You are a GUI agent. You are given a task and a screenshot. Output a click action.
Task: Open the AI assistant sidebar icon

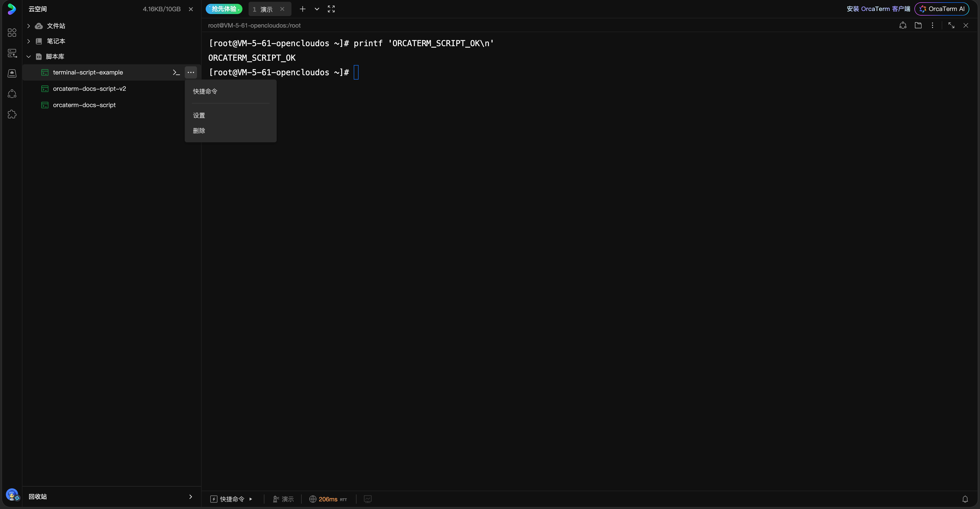12,94
